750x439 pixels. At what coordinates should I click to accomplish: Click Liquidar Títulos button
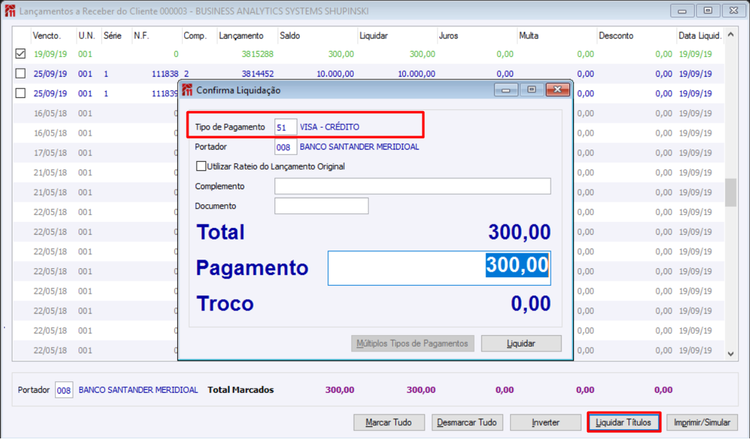(624, 422)
